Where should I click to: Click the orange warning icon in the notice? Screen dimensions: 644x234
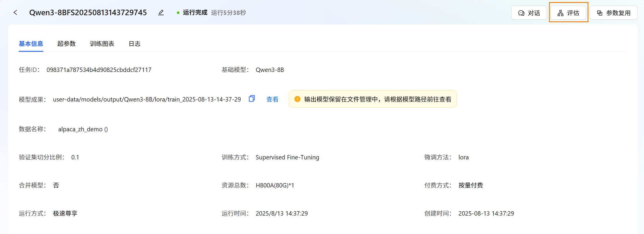pyautogui.click(x=297, y=99)
